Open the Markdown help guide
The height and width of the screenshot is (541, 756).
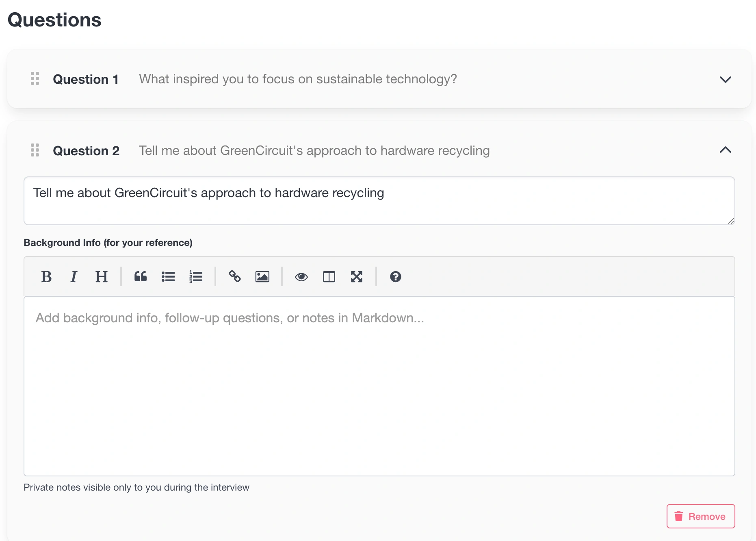396,277
